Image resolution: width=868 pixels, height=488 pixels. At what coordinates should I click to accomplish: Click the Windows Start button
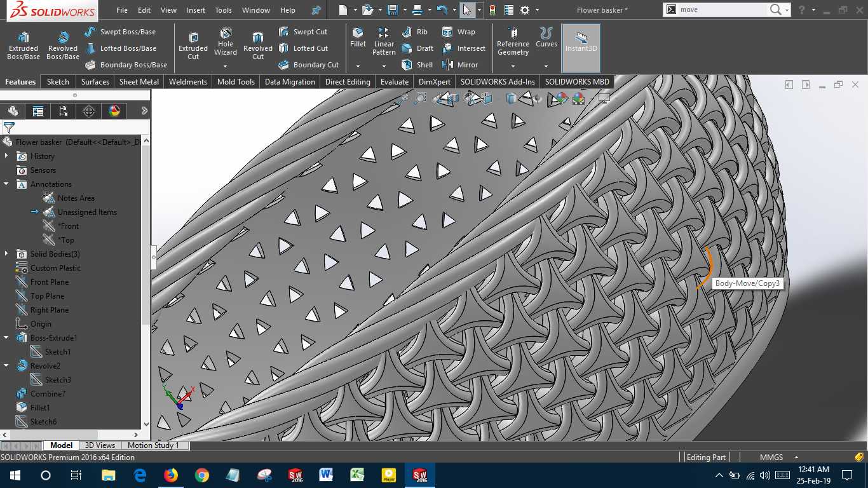point(15,475)
